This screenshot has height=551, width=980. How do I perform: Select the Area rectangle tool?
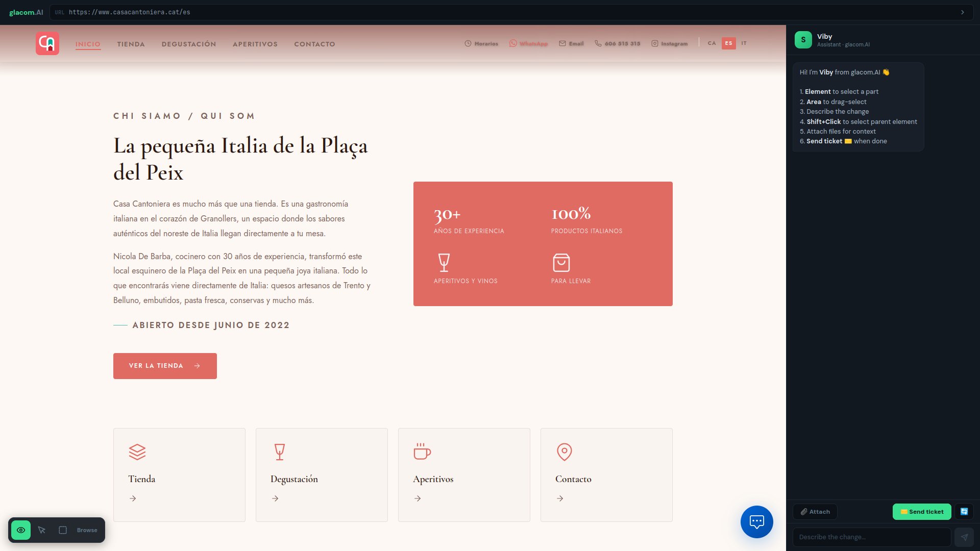tap(63, 530)
